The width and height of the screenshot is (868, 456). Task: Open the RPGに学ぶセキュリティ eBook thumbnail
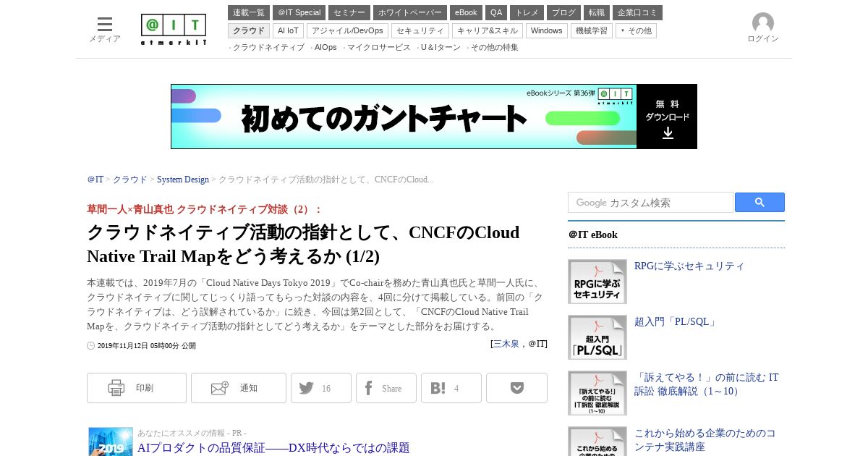(x=597, y=282)
